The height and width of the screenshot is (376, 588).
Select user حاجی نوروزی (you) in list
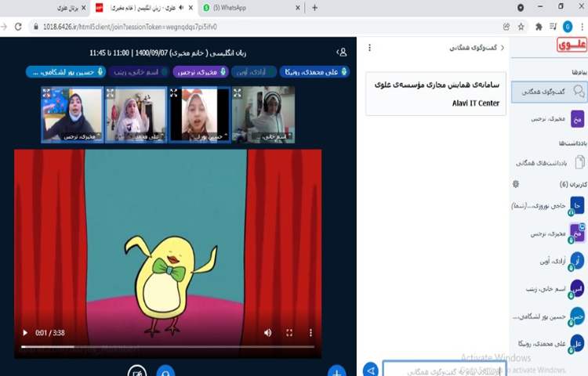548,205
